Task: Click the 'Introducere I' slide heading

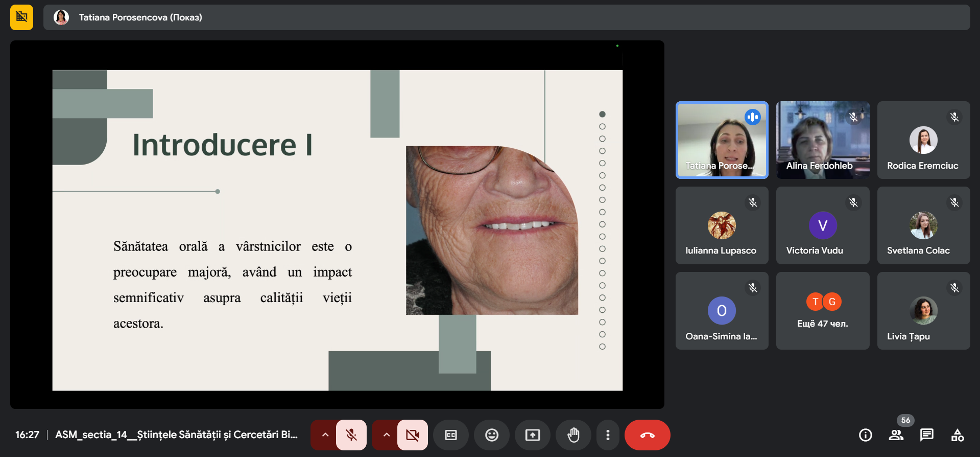Action: coord(222,145)
